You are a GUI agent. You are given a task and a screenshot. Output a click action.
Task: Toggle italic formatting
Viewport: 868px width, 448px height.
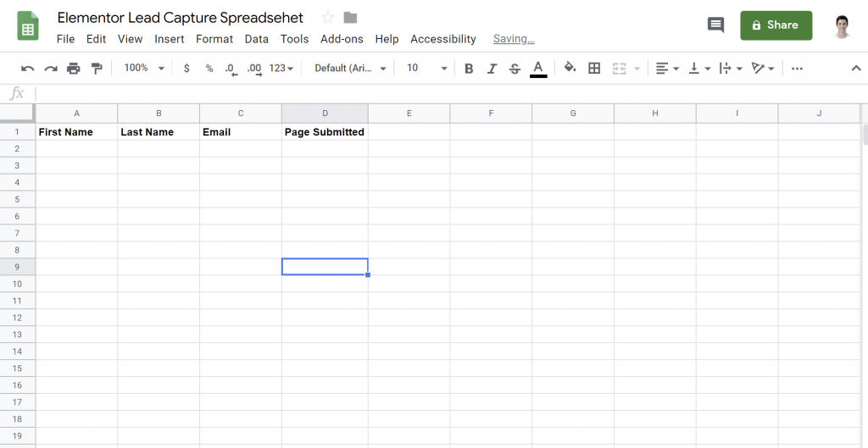pos(492,68)
